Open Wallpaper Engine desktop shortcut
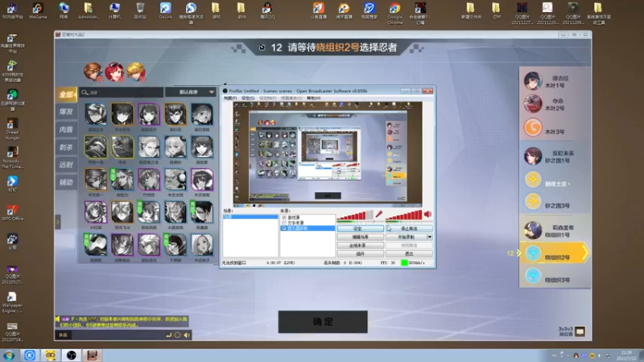The height and width of the screenshot is (362, 644). coord(12,302)
